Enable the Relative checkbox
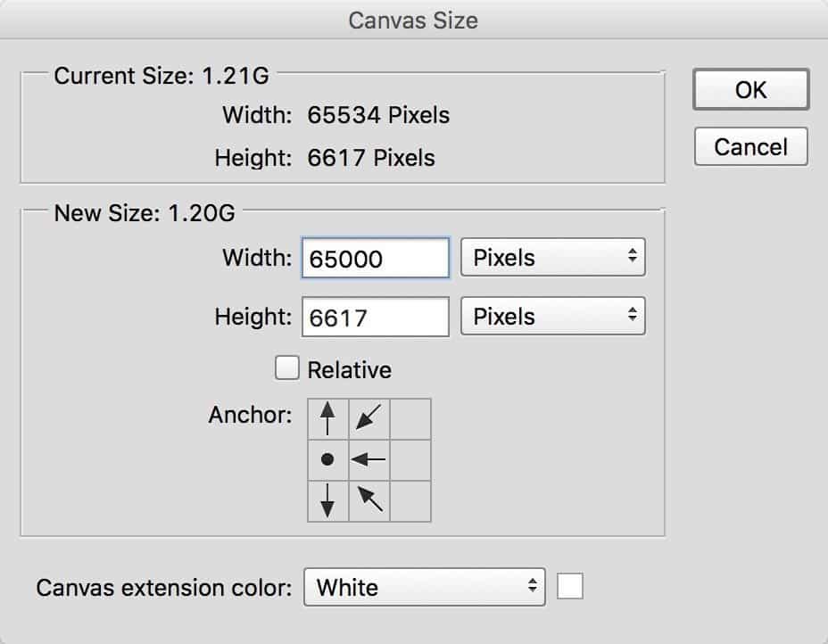This screenshot has height=644, width=828. 287,367
